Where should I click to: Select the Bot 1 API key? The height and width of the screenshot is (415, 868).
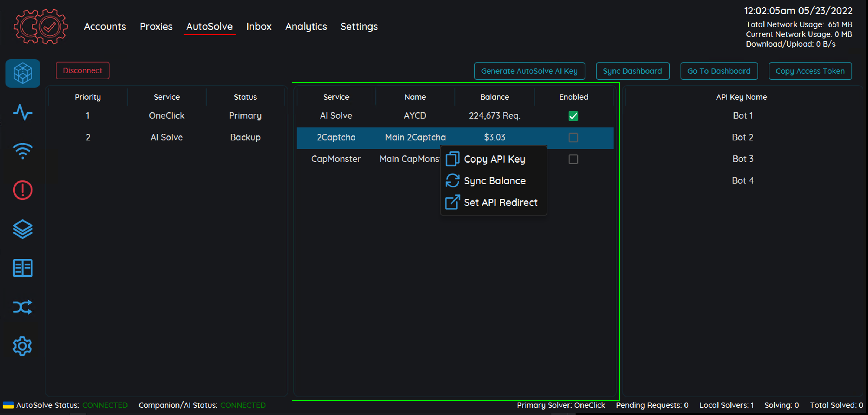[742, 116]
